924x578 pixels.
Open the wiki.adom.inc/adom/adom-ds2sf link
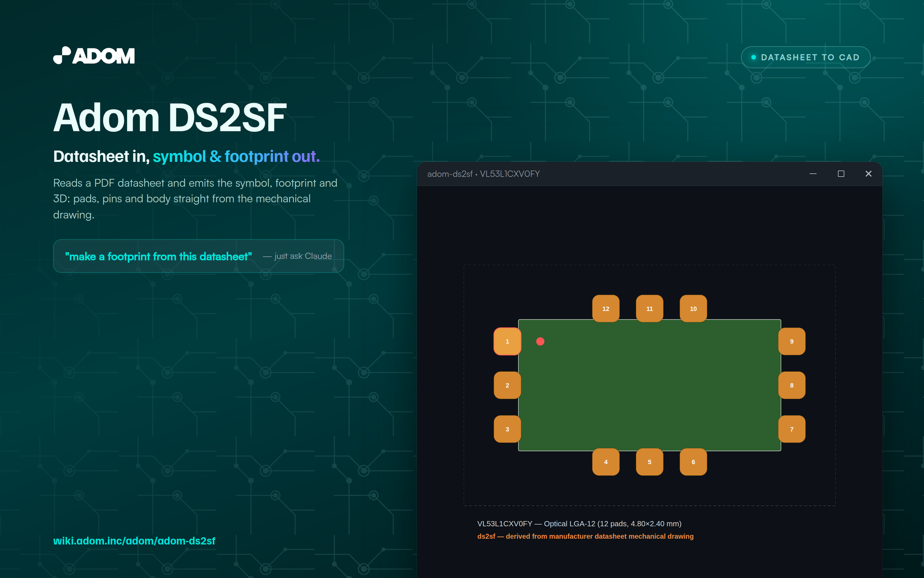click(134, 541)
